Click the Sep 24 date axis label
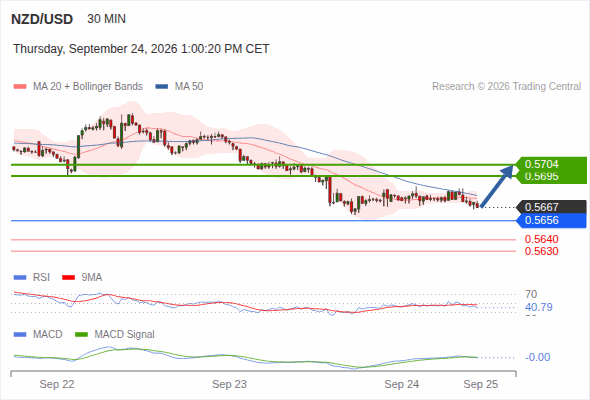590x400 pixels. tap(402, 385)
